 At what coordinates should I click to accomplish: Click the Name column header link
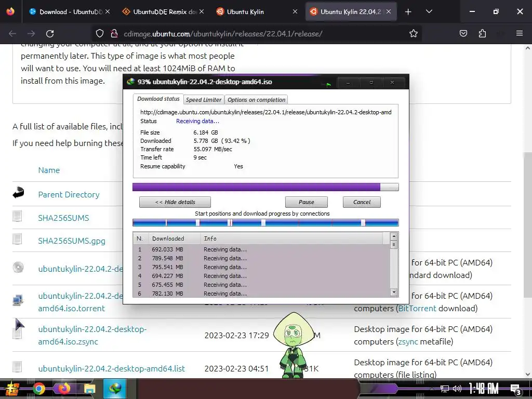(49, 170)
